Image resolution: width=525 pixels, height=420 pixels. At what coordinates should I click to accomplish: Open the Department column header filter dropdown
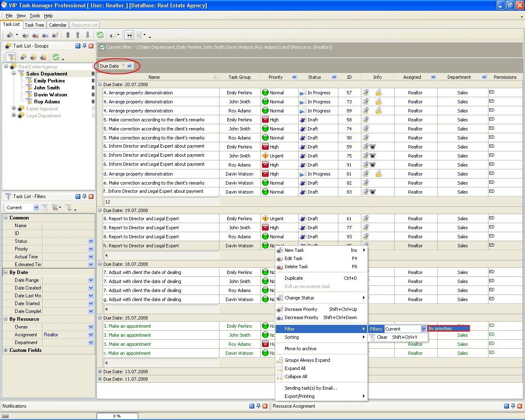[x=484, y=77]
